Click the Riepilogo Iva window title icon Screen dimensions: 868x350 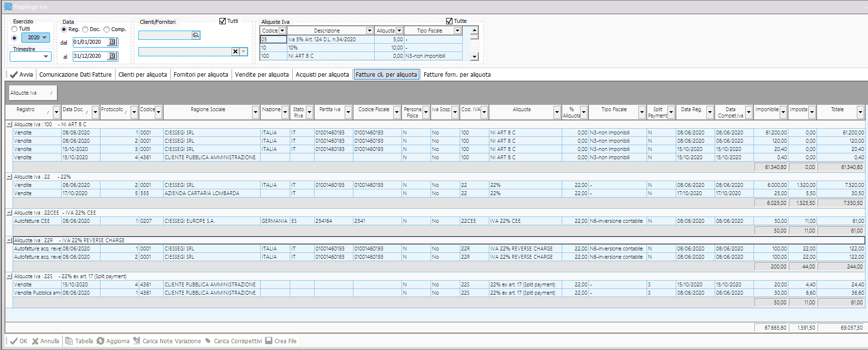pyautogui.click(x=8, y=7)
